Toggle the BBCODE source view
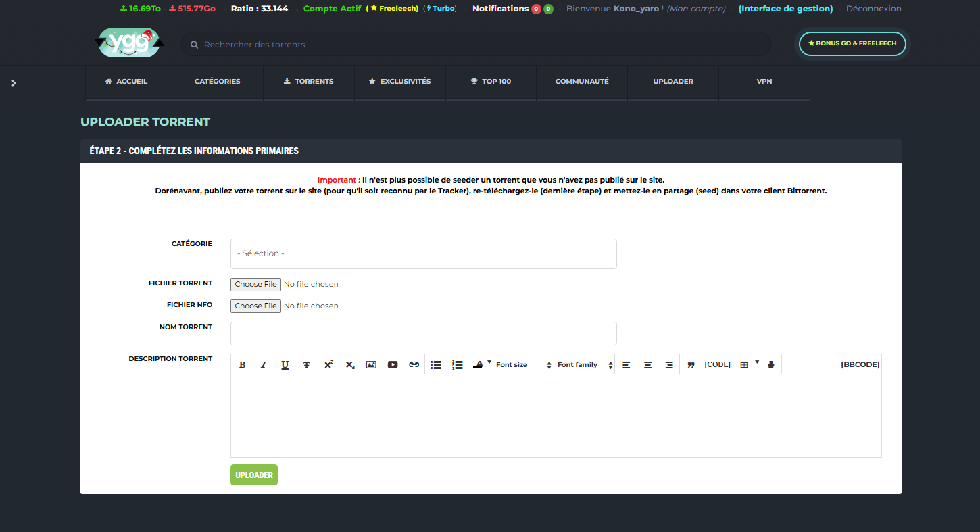 [x=860, y=364]
